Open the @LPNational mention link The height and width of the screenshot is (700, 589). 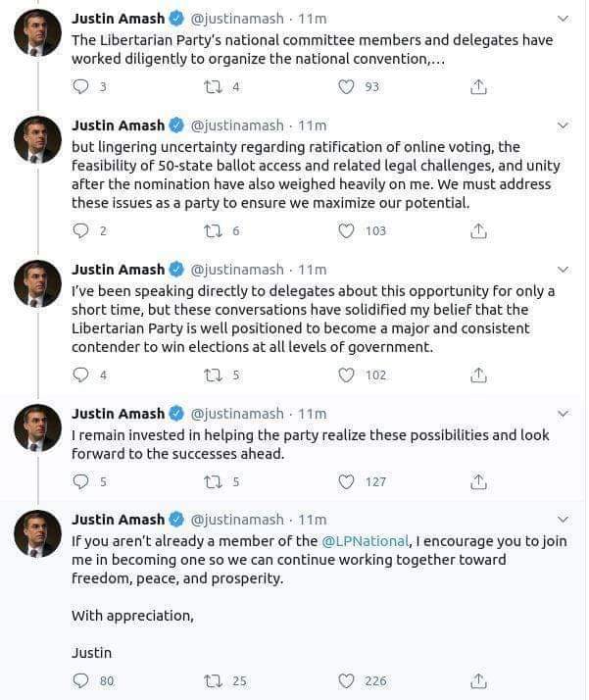coord(360,541)
